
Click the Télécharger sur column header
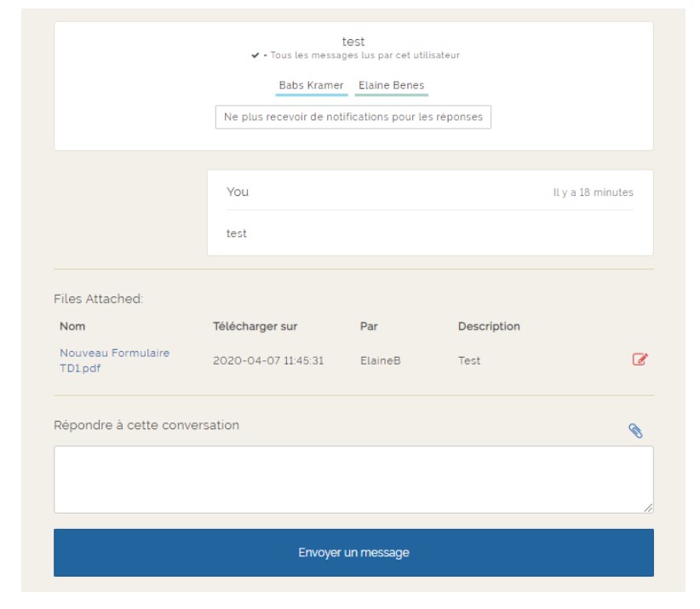[255, 326]
